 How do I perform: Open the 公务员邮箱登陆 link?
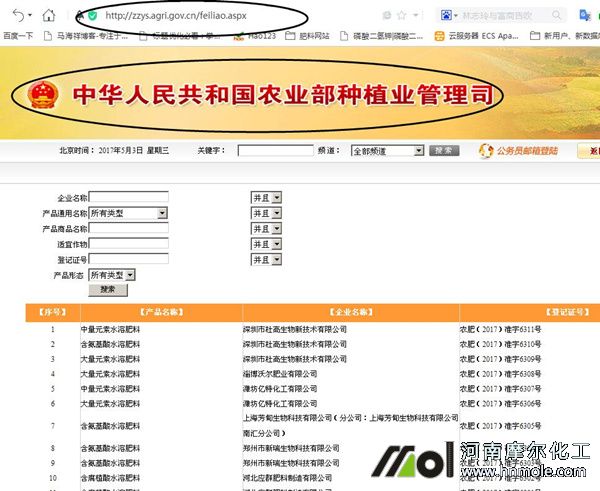[529, 151]
